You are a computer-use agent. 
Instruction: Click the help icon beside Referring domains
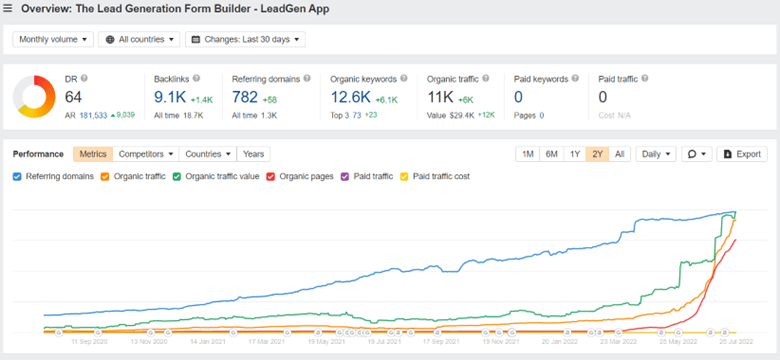point(307,79)
